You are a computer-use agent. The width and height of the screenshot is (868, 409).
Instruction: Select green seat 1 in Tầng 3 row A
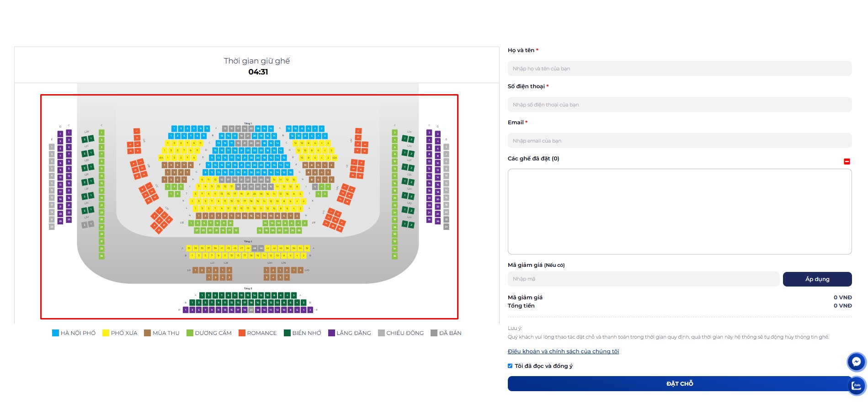click(x=202, y=295)
